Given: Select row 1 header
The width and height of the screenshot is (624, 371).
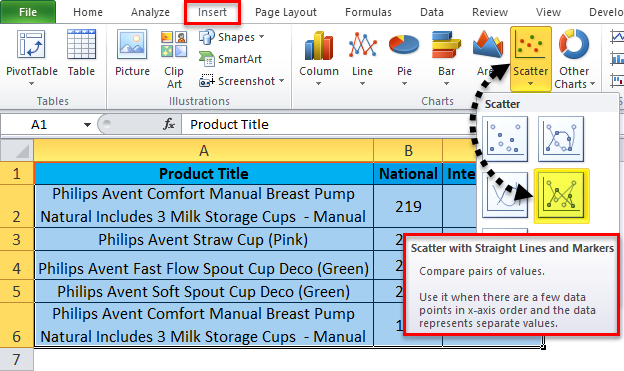Looking at the screenshot, I should pos(17,174).
